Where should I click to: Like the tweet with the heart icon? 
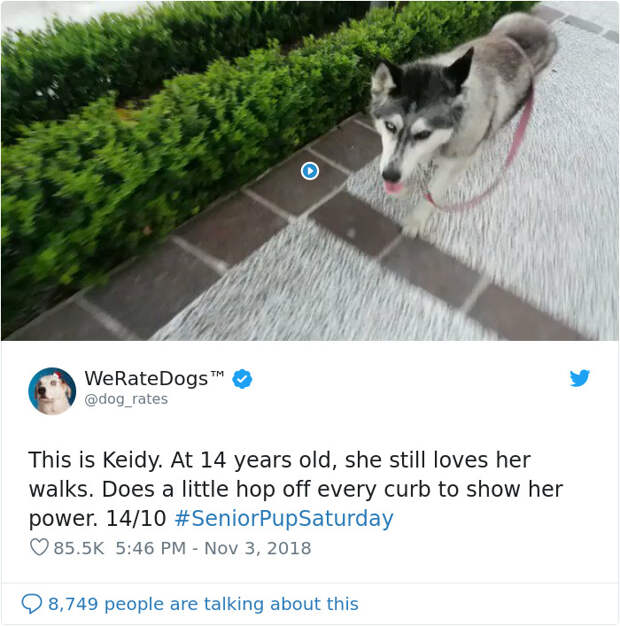tap(39, 547)
